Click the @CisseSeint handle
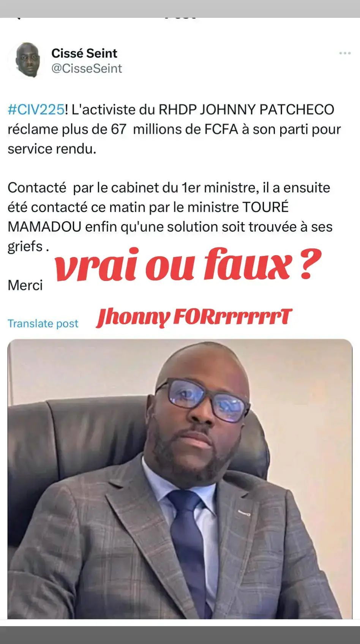 click(87, 68)
